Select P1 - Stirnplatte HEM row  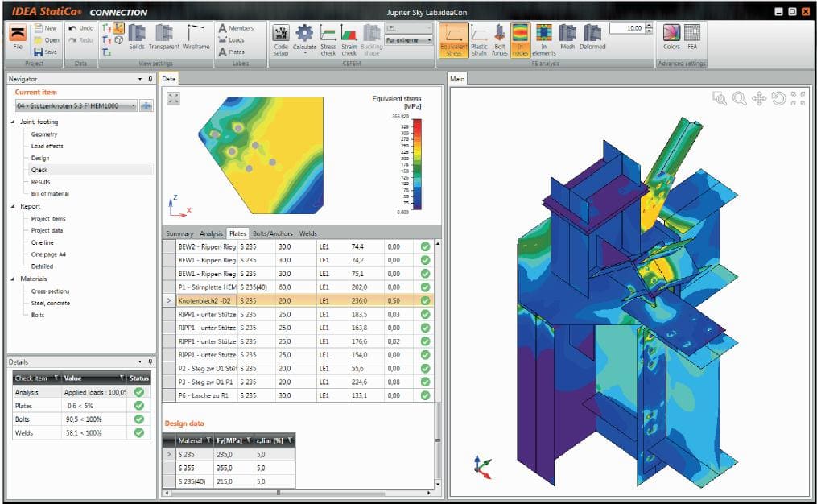click(299, 287)
